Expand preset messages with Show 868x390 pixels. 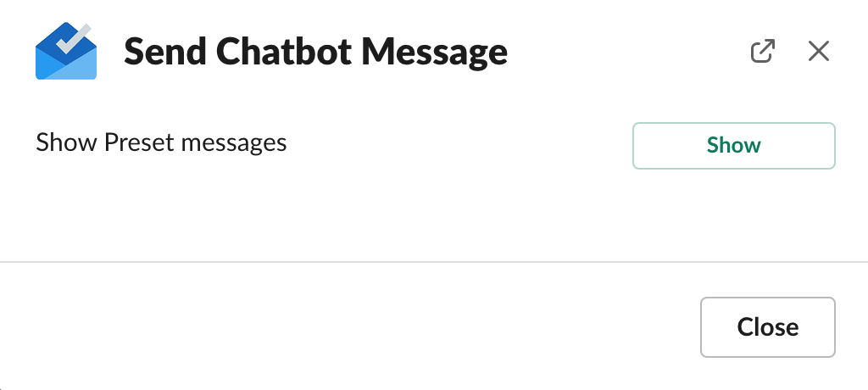(733, 145)
